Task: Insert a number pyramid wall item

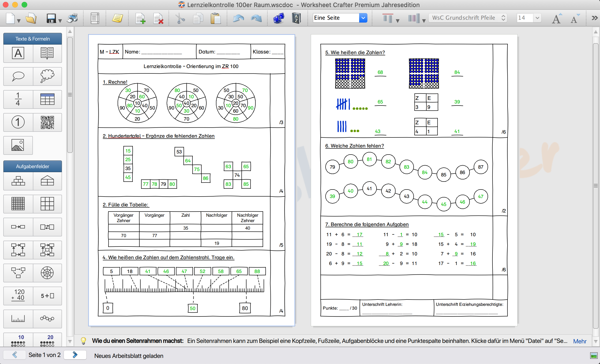Action: click(x=18, y=181)
